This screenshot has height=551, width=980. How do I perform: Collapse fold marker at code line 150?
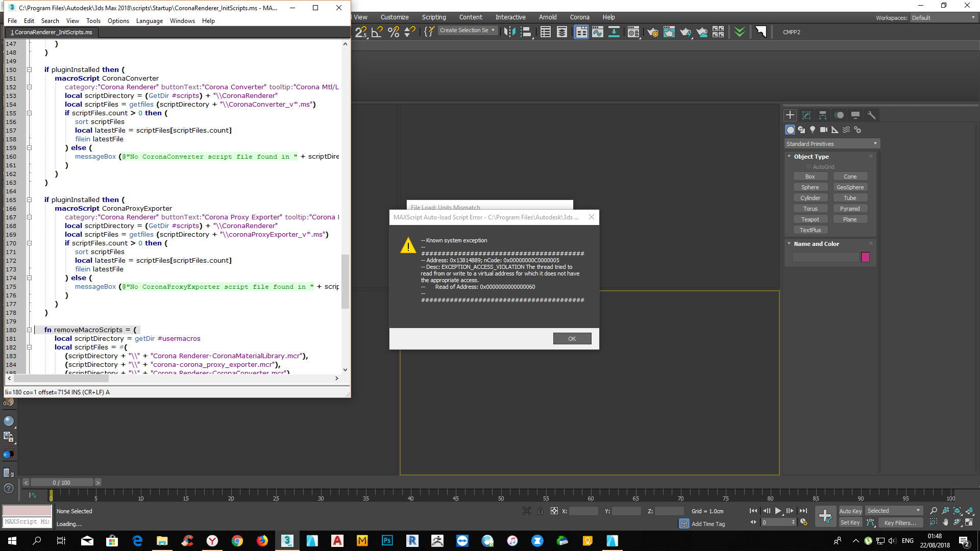click(x=29, y=70)
